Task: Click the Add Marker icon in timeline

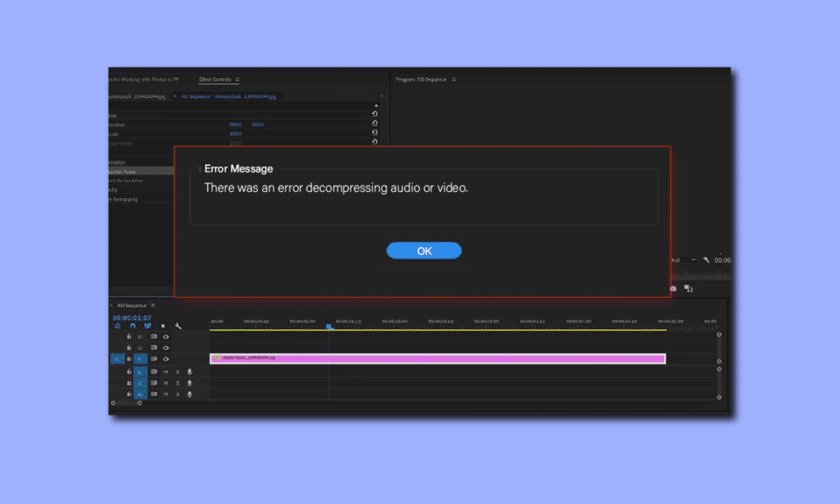Action: (163, 326)
